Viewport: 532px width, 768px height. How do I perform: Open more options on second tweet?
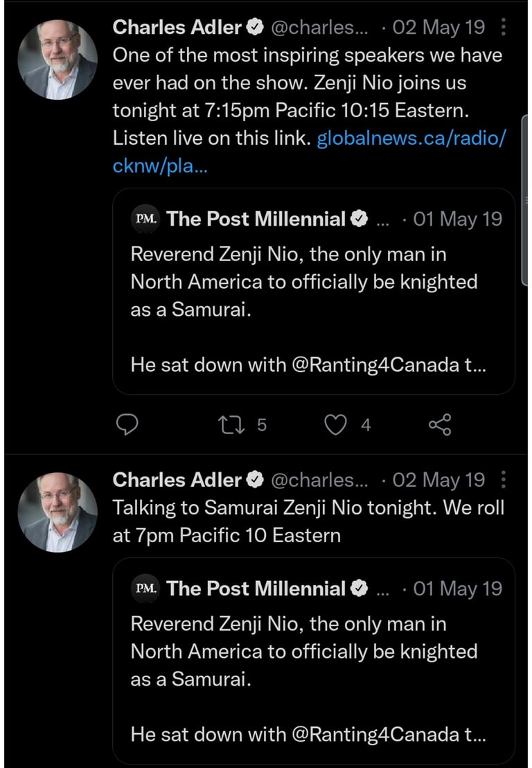pos(504,479)
